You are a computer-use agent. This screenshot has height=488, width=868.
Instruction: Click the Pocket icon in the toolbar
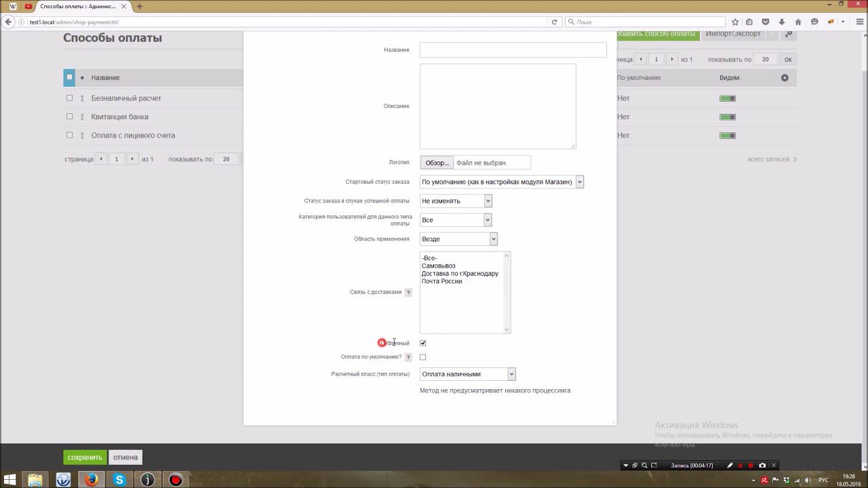coord(766,22)
